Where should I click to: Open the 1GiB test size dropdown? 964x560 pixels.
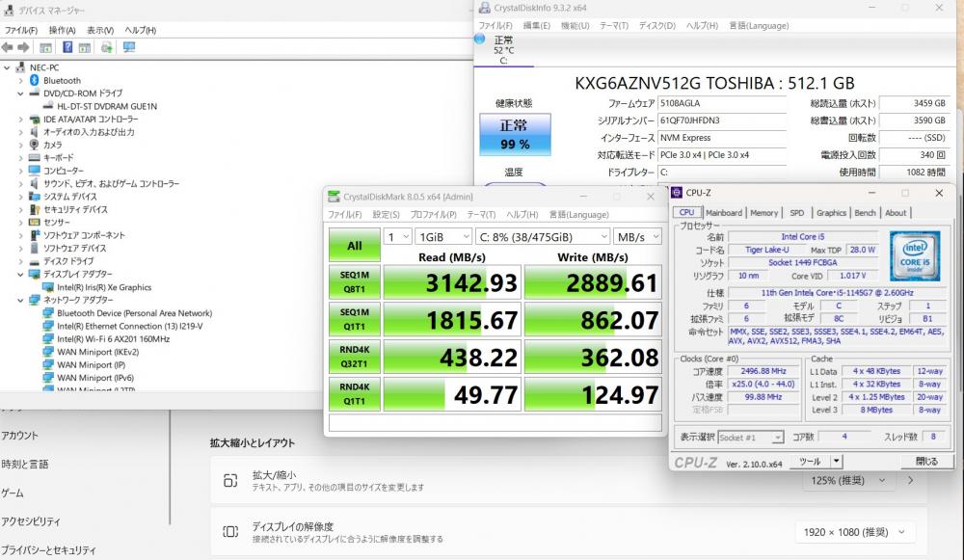pyautogui.click(x=443, y=237)
